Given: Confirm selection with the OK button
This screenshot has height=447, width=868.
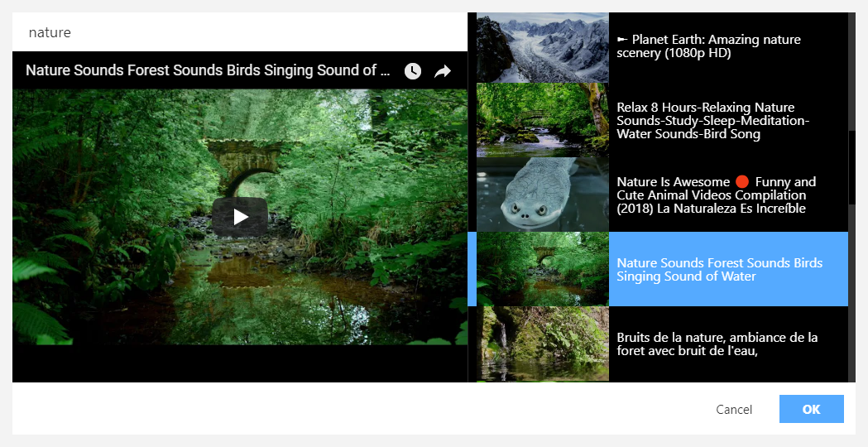Looking at the screenshot, I should (812, 409).
